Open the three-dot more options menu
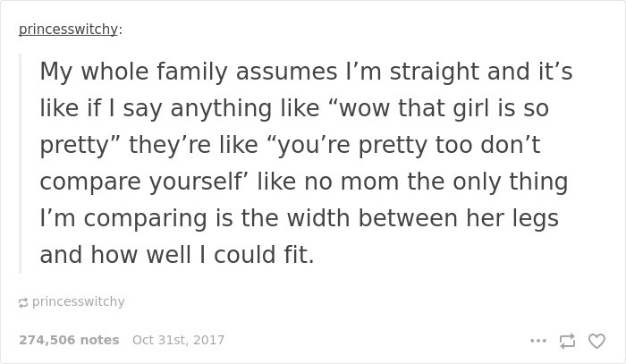 537,341
